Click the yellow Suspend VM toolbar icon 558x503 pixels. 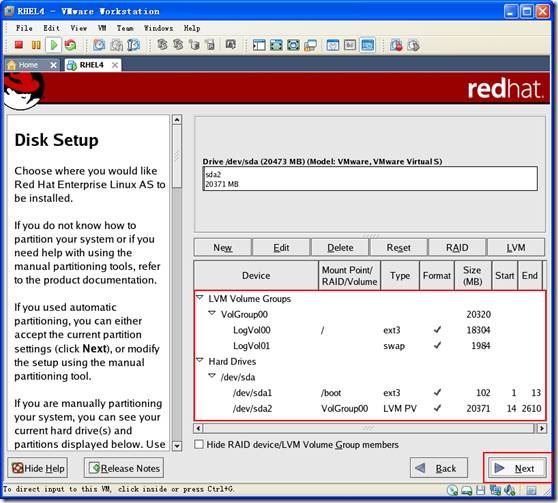pos(36,45)
